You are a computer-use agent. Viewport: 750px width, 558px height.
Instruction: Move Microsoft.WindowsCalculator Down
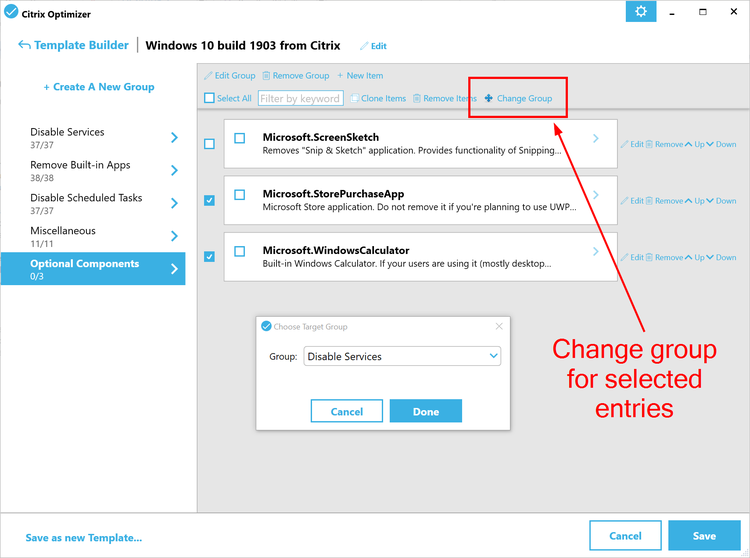point(721,257)
